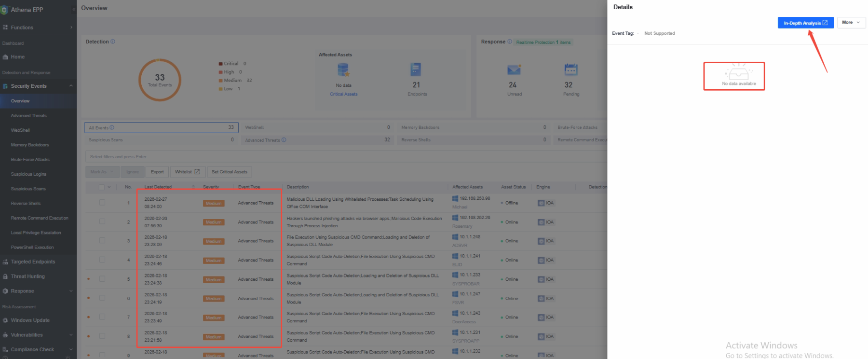Screen dimensions: 868x359
Task: Click the In-Depth Analysis button
Action: pyautogui.click(x=805, y=23)
